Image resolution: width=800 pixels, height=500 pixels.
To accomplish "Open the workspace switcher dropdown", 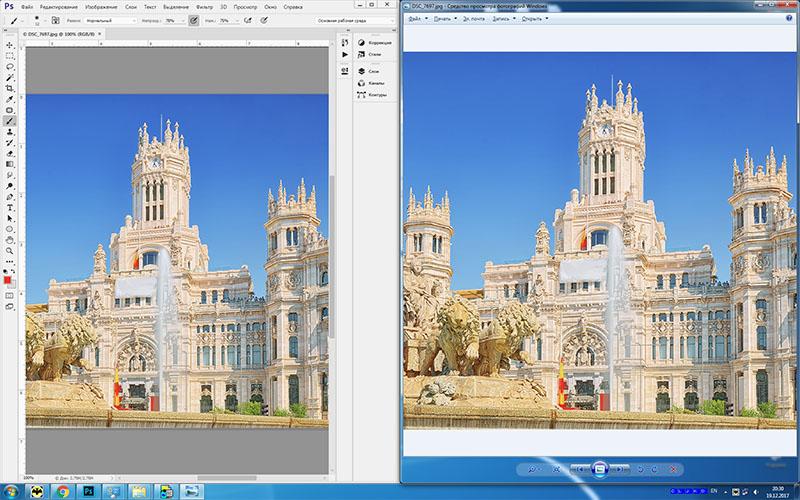I will click(355, 21).
